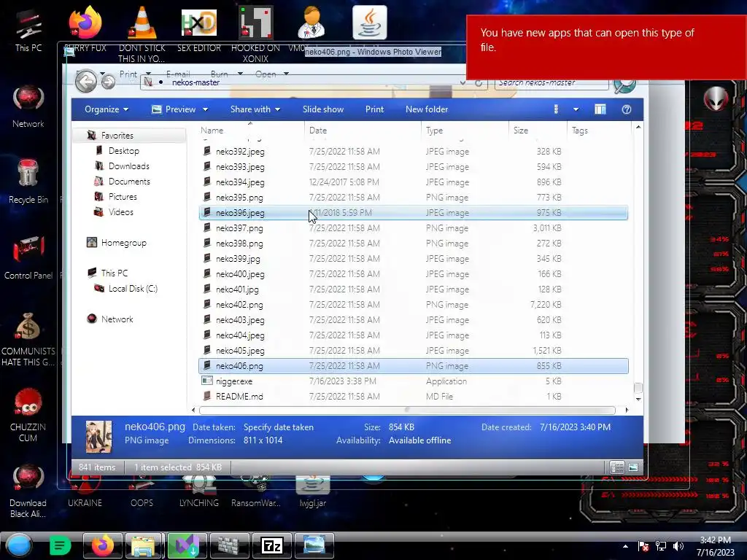Screen dimensions: 747x560
Task: Open the photo viewer taskbar icon
Action: click(x=314, y=545)
